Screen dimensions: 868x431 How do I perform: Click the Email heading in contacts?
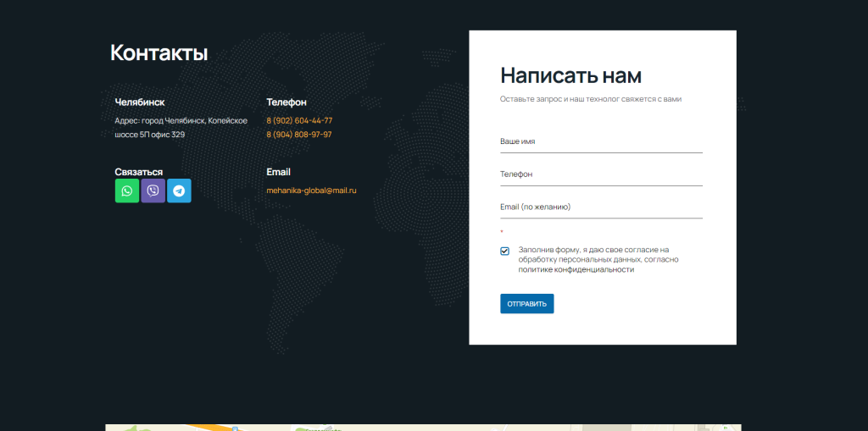tap(278, 172)
